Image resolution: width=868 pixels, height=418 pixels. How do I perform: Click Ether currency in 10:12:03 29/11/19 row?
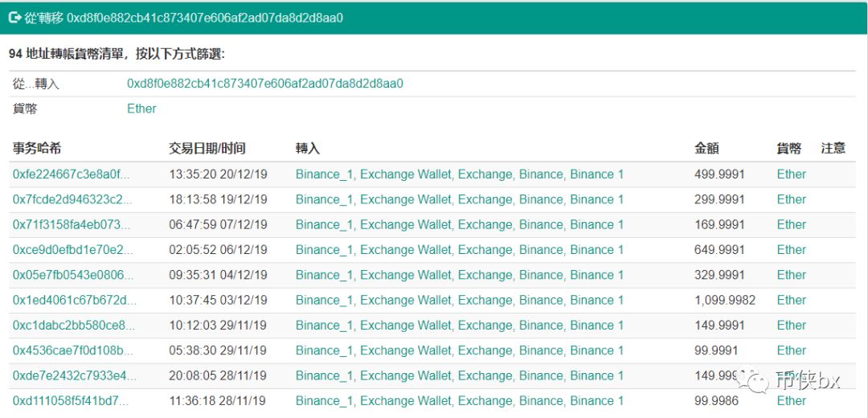[x=792, y=326]
